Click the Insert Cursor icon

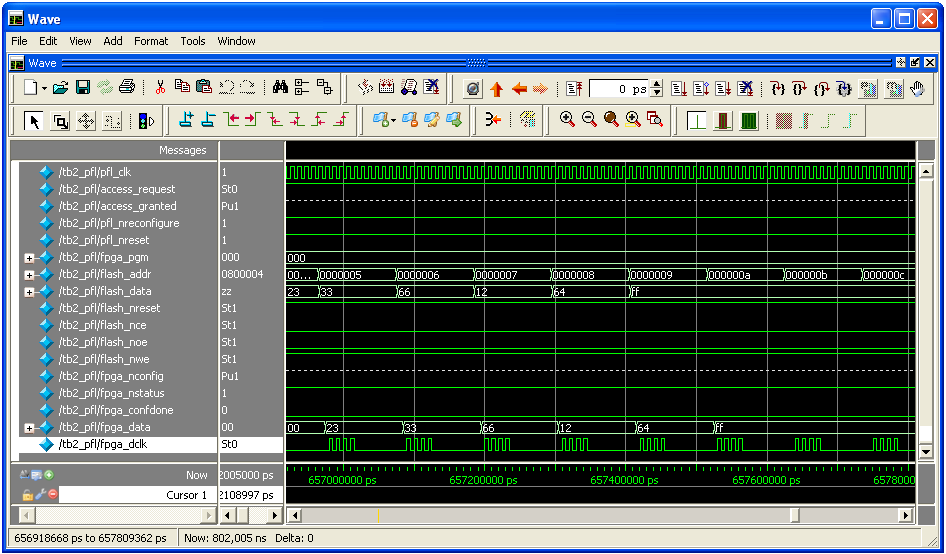click(x=185, y=120)
